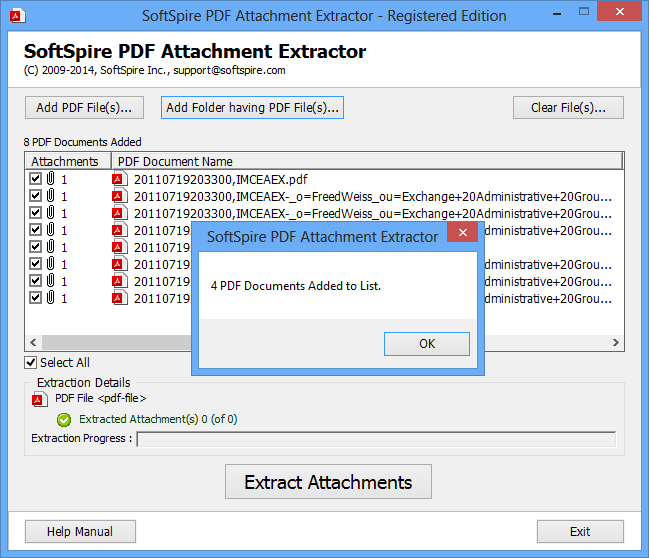Click the paperclip icon in the fourth list row
This screenshot has width=649, height=558.
[50, 229]
